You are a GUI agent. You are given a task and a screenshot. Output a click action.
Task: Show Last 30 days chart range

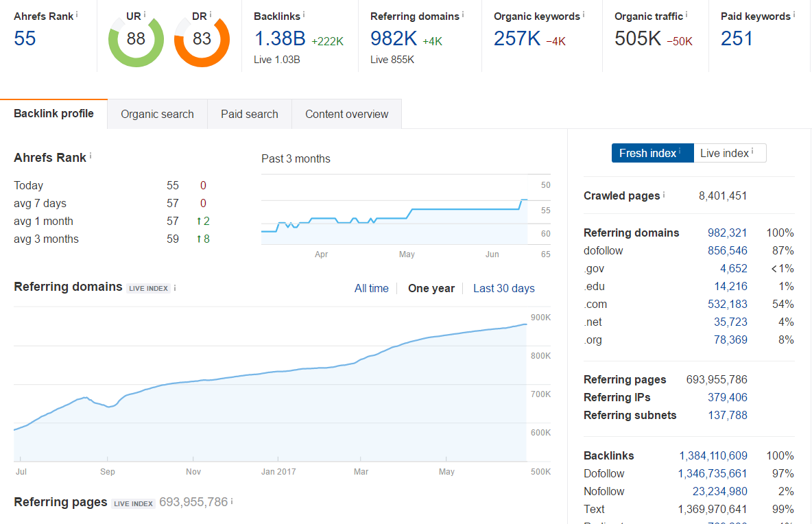click(x=504, y=289)
